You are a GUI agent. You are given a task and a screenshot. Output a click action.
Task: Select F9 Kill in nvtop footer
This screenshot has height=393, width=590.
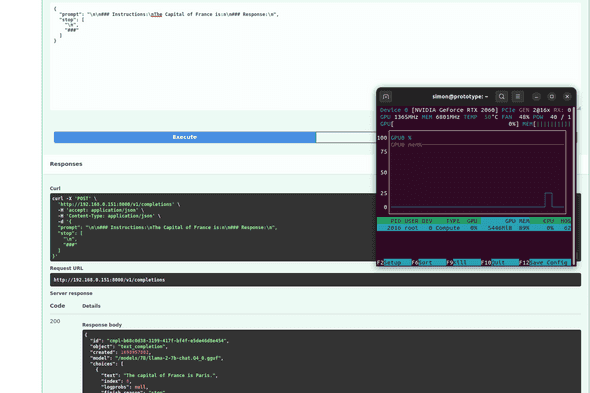tap(464, 262)
